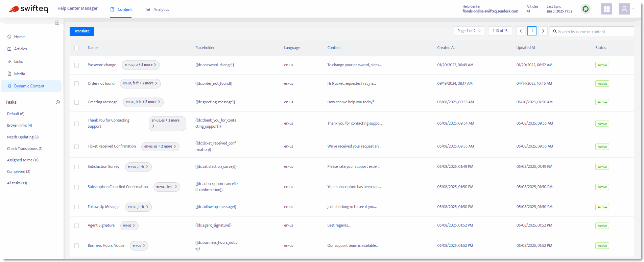Open Completed (2) tasks
Viewport: 644px width, 262px height.
tap(19, 172)
